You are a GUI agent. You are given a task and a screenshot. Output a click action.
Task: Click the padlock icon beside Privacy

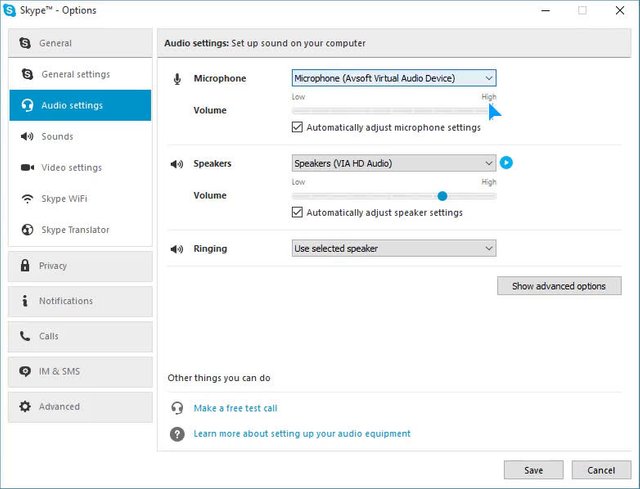click(25, 265)
